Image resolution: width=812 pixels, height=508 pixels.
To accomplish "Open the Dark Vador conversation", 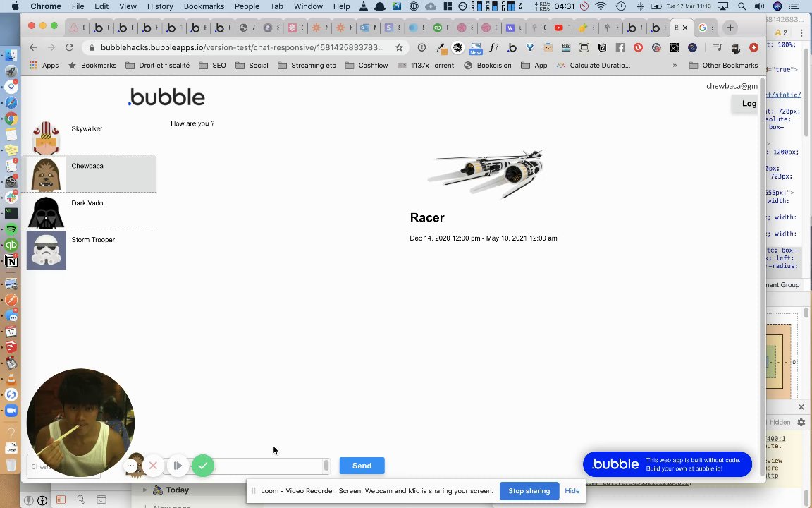I will [89, 210].
